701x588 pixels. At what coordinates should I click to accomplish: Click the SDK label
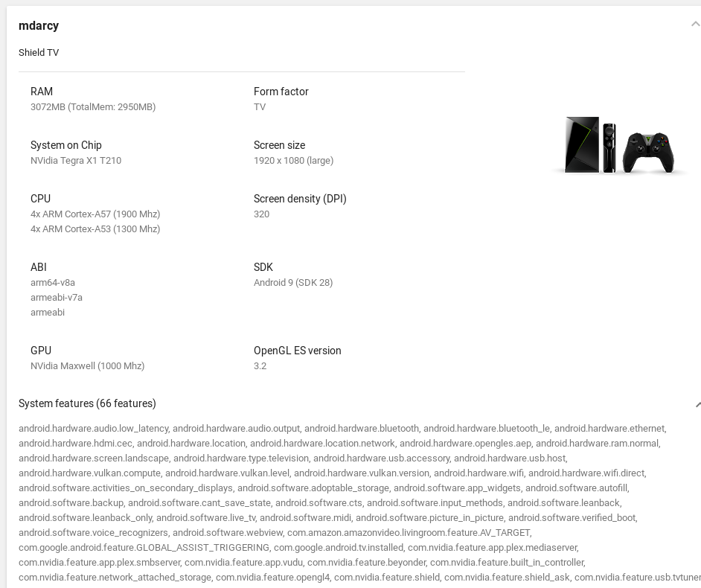click(263, 267)
